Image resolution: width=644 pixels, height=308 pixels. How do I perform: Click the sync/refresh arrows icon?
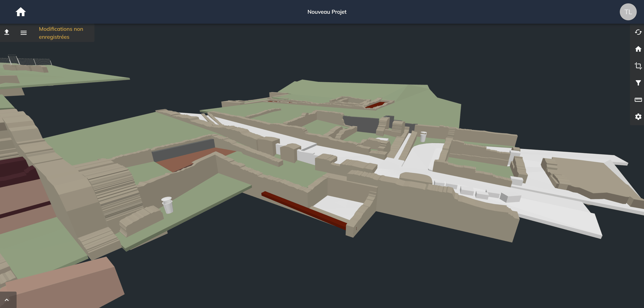(638, 32)
